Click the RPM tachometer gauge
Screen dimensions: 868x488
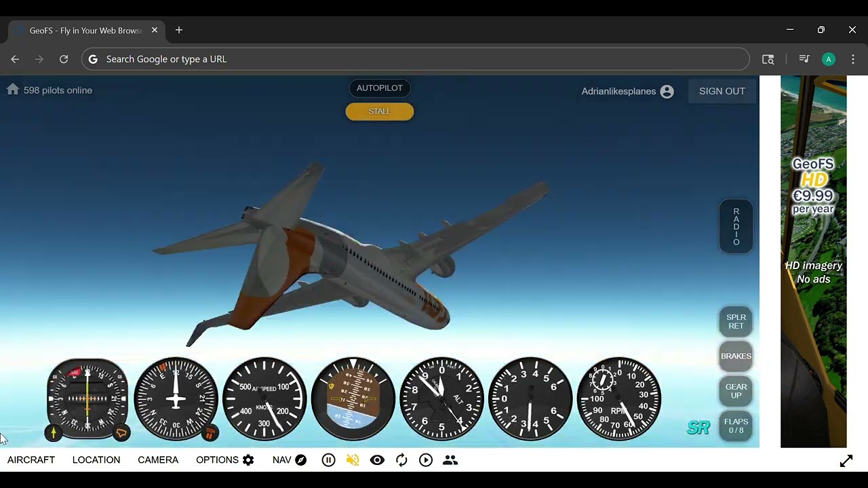[x=618, y=399]
